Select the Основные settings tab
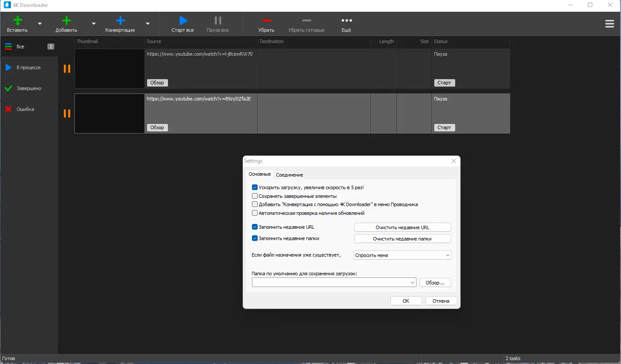 click(x=259, y=174)
